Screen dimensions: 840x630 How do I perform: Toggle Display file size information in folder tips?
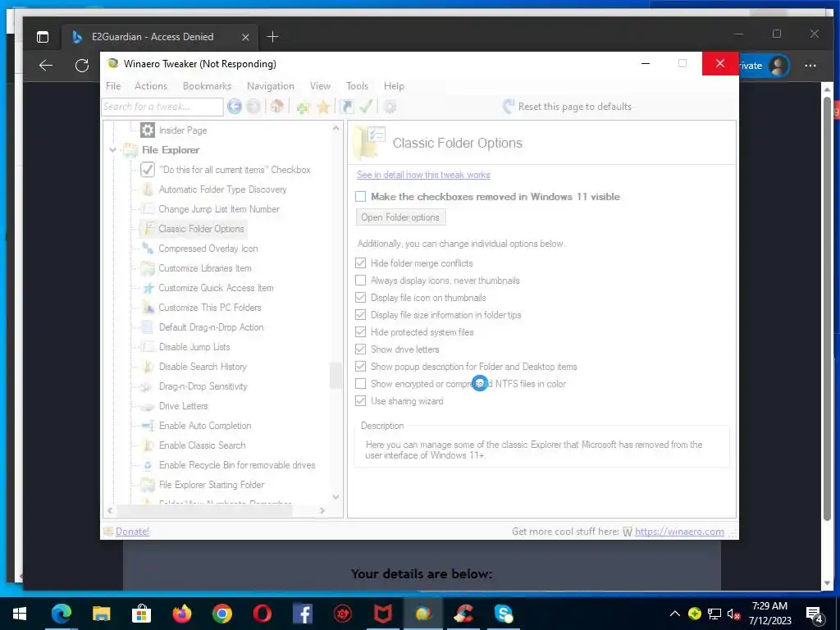pos(361,314)
